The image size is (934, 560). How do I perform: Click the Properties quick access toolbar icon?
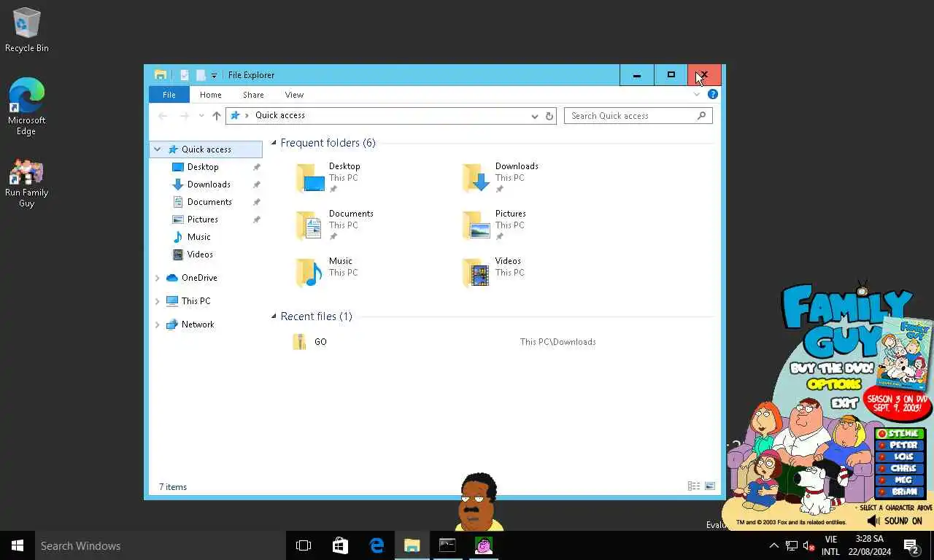point(185,75)
